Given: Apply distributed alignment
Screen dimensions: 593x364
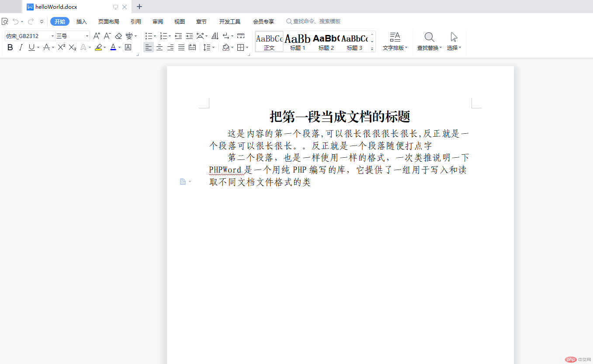Looking at the screenshot, I should (x=192, y=47).
